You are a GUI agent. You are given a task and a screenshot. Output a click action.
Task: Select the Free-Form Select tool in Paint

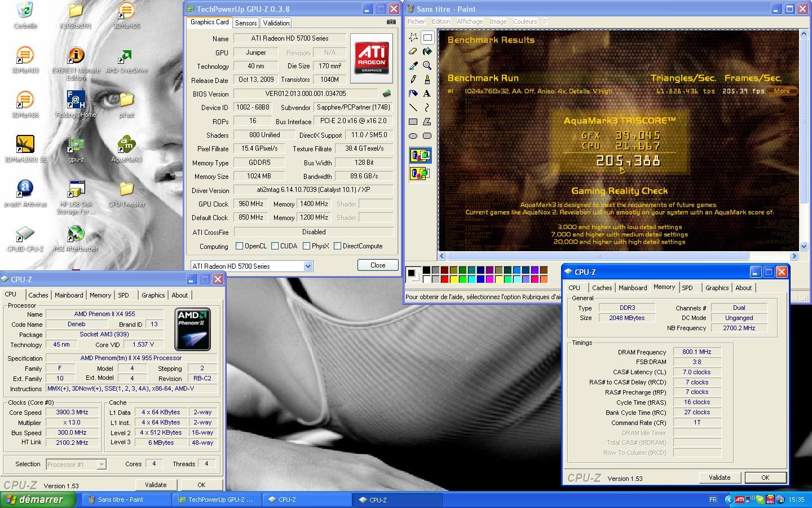pyautogui.click(x=413, y=37)
